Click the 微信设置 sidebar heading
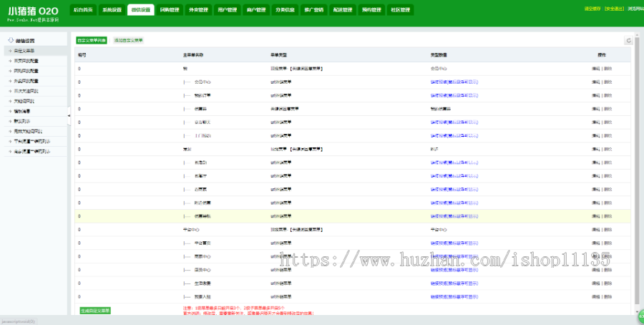The height and width of the screenshot is (325, 644). pyautogui.click(x=25, y=41)
